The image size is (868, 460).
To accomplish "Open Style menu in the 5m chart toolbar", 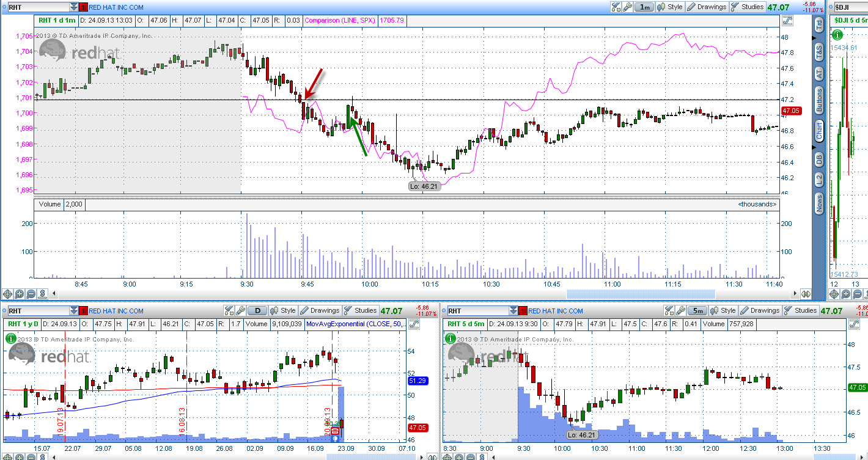I will (723, 310).
